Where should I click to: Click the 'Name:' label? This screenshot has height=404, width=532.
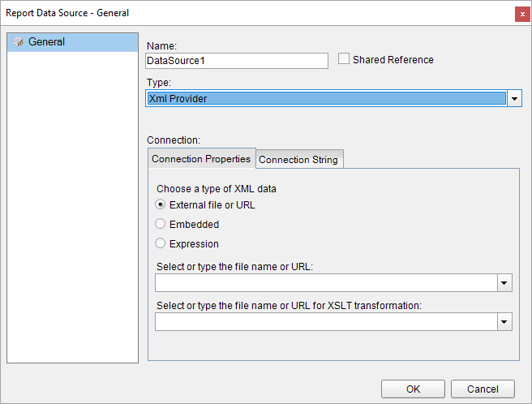(x=161, y=45)
